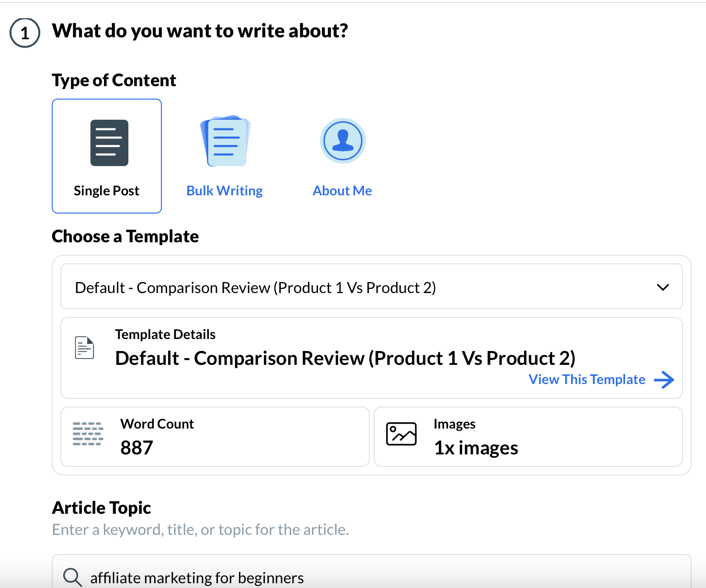This screenshot has height=588, width=706.
Task: Click the Article Topic heading
Action: coord(102,508)
